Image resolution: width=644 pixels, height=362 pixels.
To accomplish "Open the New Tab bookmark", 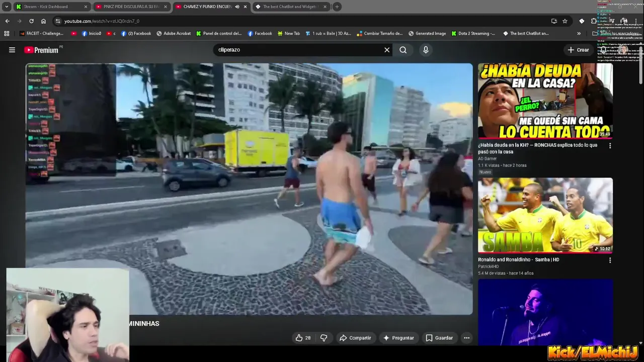I will pos(288,33).
